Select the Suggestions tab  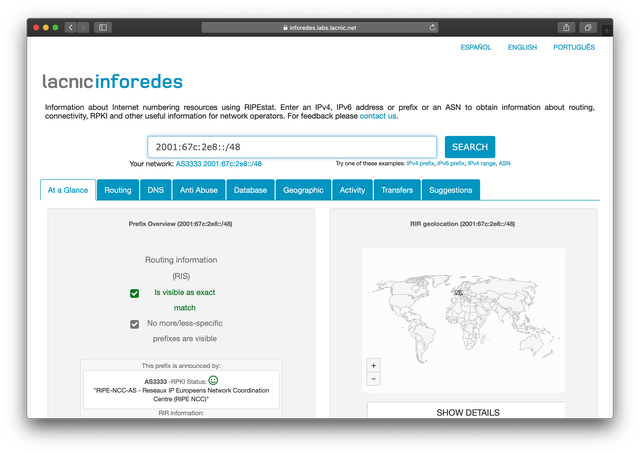click(451, 190)
